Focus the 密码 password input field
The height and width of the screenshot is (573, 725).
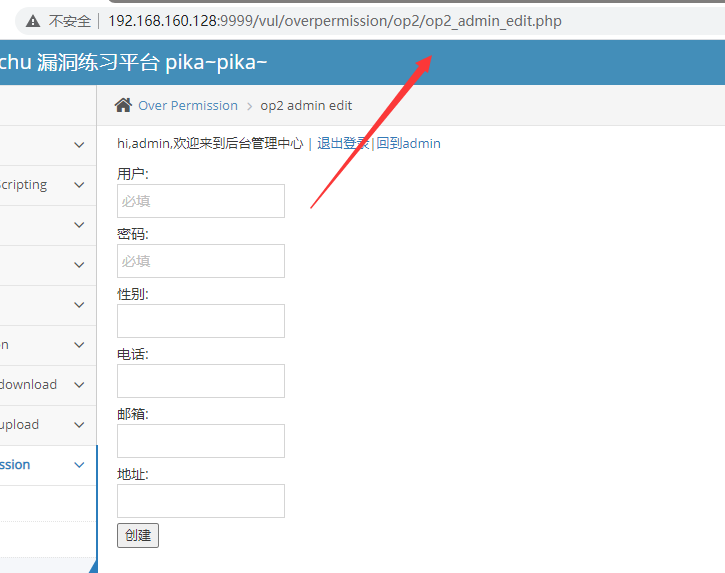coord(201,261)
